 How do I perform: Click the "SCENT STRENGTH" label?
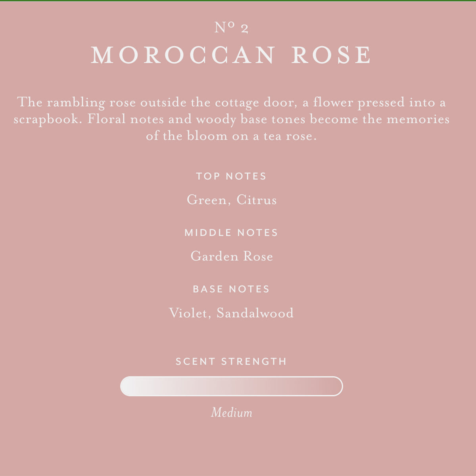[x=231, y=361]
